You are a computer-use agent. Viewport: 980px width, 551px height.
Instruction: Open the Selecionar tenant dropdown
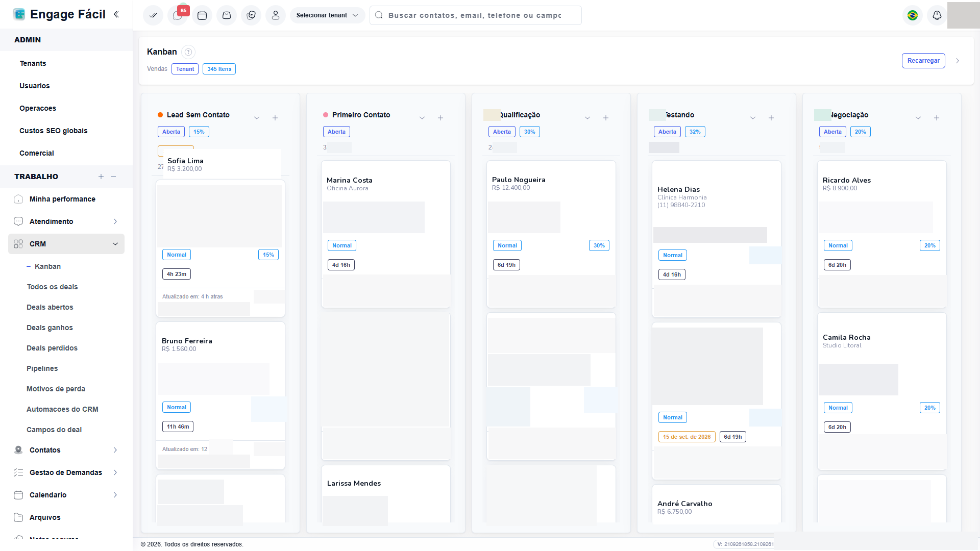click(x=327, y=15)
